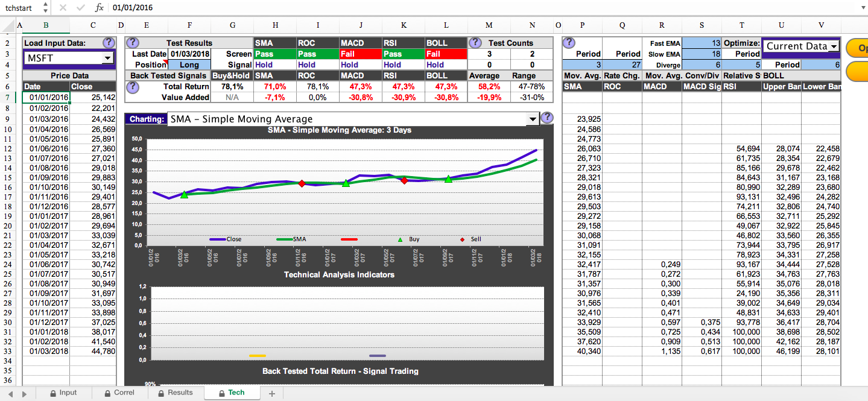
Task: Open the fx Insert Function icon
Action: pyautogui.click(x=100, y=8)
